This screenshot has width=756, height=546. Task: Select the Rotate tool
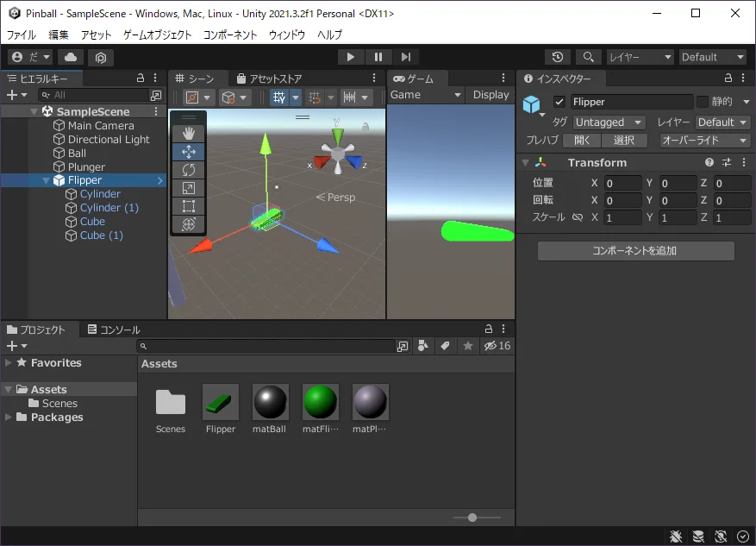coord(189,170)
